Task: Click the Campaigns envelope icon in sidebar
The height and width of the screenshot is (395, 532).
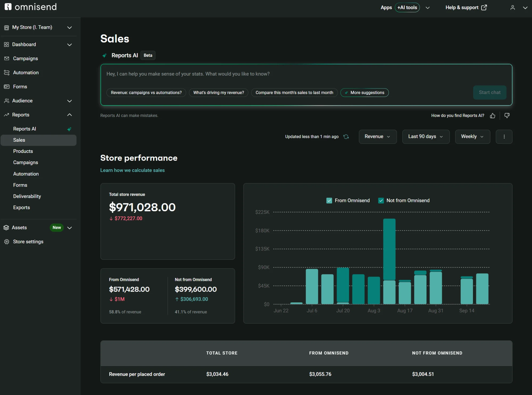Action: [x=7, y=58]
